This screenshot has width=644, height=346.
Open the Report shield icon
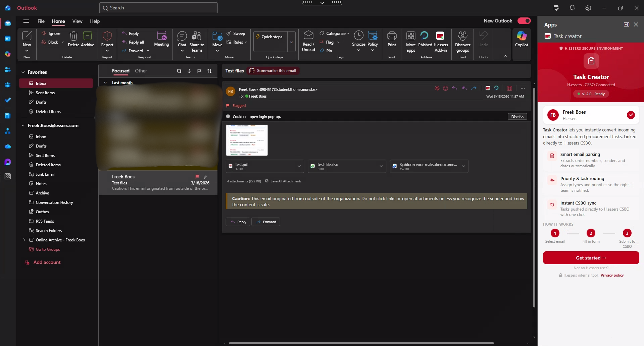pos(107,36)
